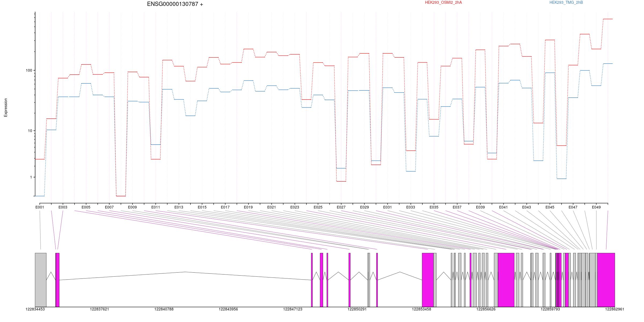This screenshot has width=644, height=322.
Task: Click exon label E023
Action: [x=295, y=207]
